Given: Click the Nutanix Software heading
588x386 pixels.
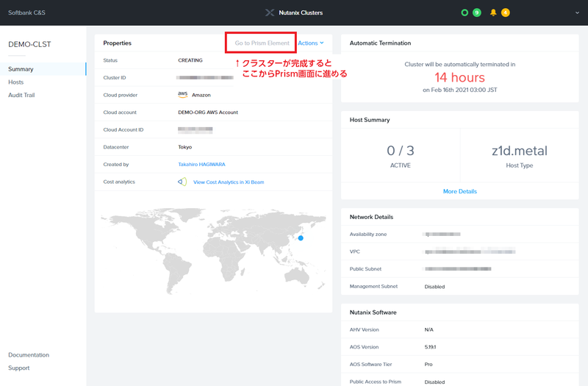Looking at the screenshot, I should click(x=373, y=312).
